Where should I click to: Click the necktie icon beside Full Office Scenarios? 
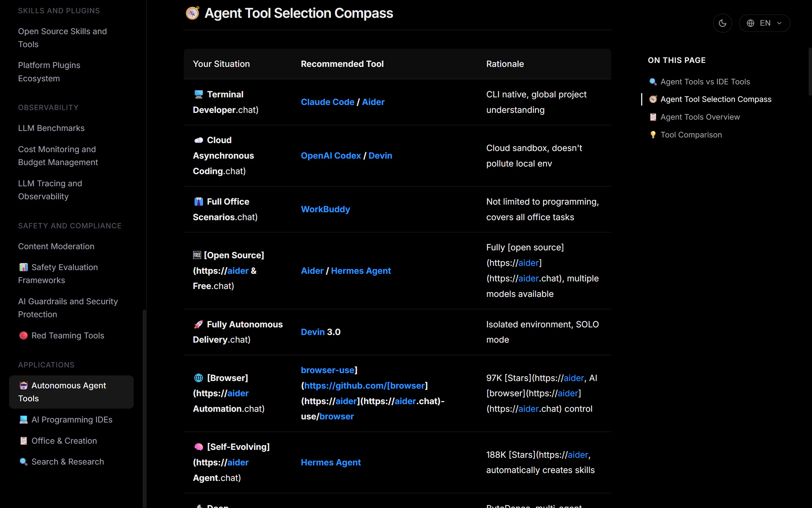[199, 202]
